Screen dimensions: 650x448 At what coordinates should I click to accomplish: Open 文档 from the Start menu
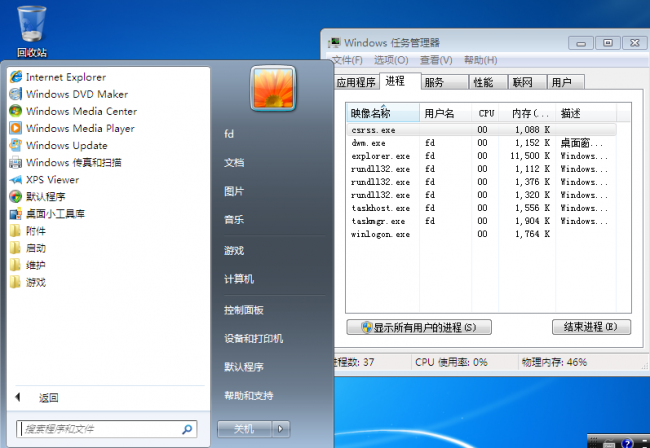(234, 162)
